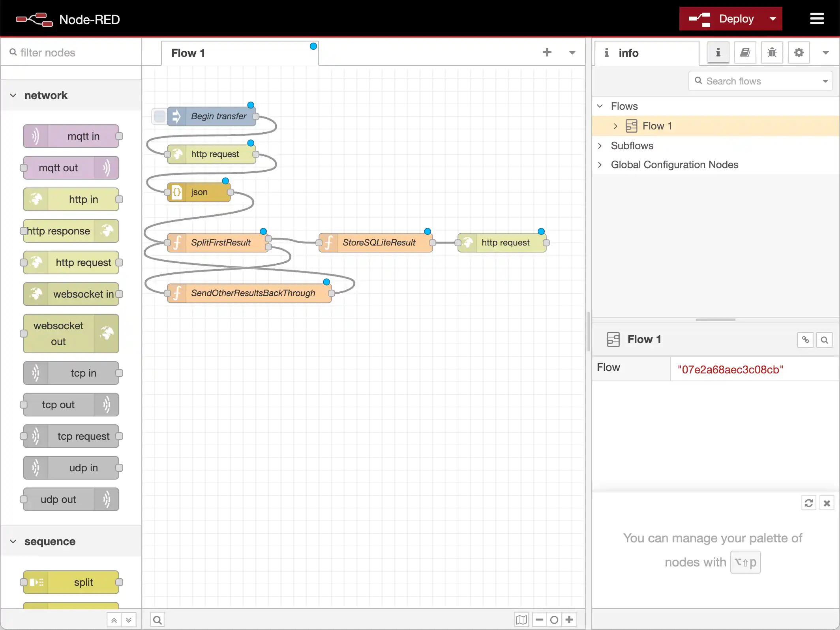840x630 pixels.
Task: Expand the Subflows tree item
Action: coord(600,146)
